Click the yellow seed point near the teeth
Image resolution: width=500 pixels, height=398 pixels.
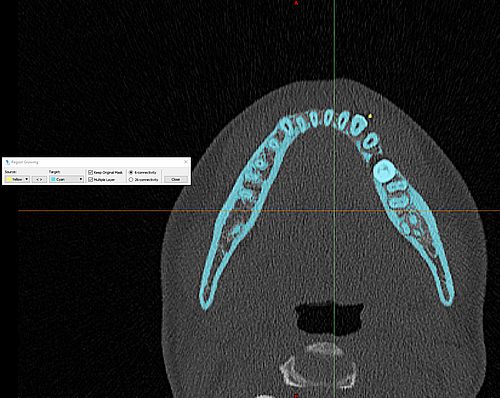pyautogui.click(x=370, y=116)
